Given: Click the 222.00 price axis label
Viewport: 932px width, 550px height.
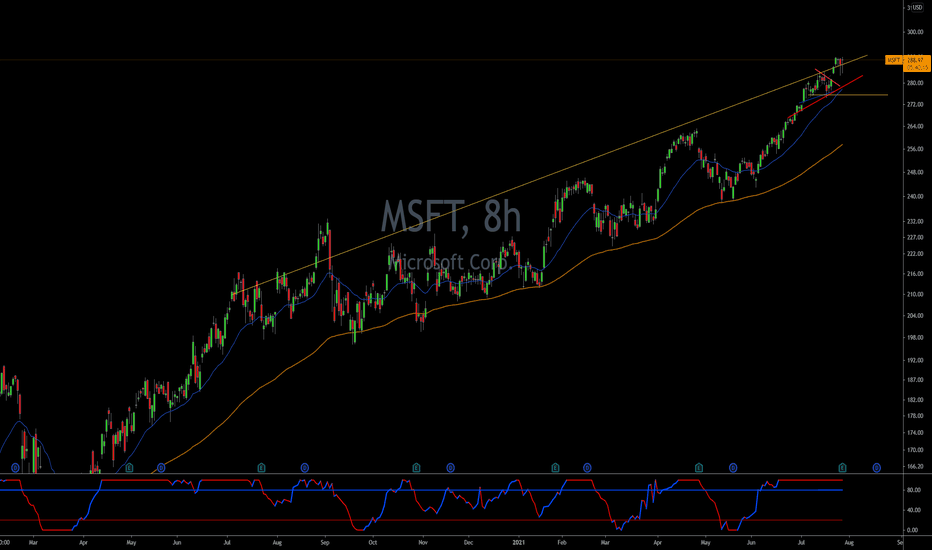Looking at the screenshot, I should (915, 254).
